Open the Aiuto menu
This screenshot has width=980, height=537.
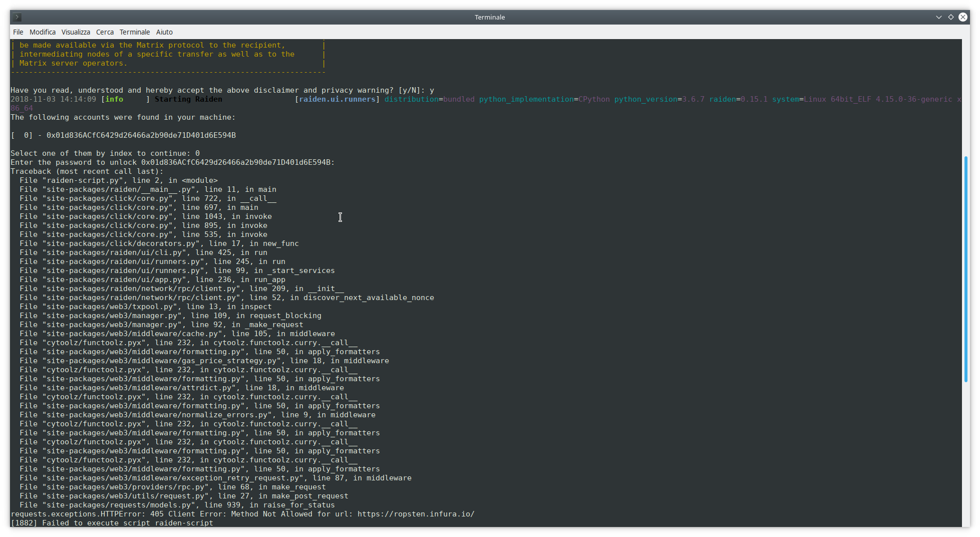click(164, 32)
